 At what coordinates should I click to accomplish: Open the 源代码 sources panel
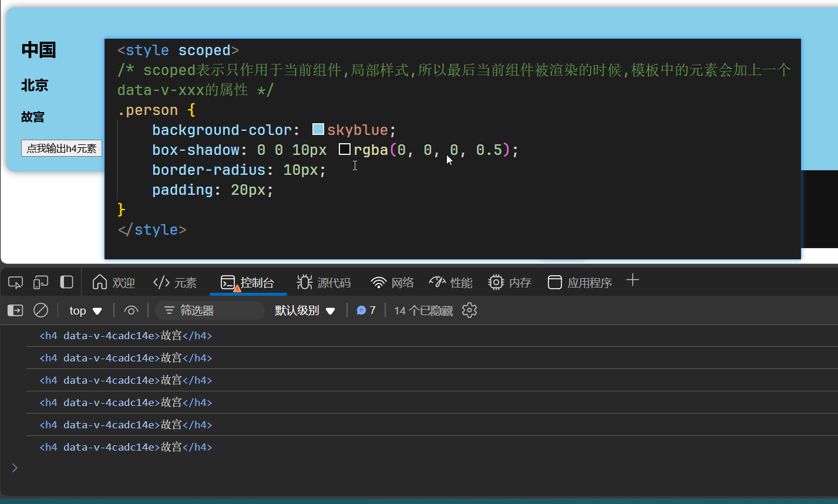tap(324, 283)
